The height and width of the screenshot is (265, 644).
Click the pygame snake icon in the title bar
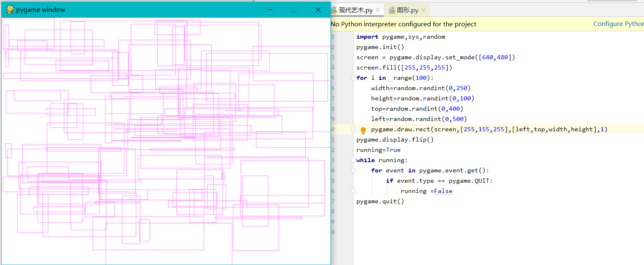[x=10, y=10]
